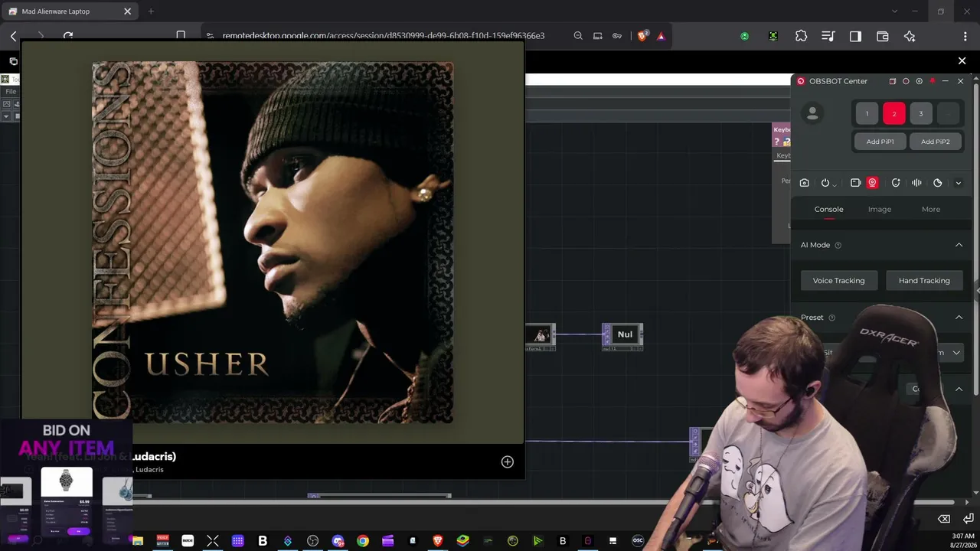Open the Brave Rewards triangle icon

point(661,36)
